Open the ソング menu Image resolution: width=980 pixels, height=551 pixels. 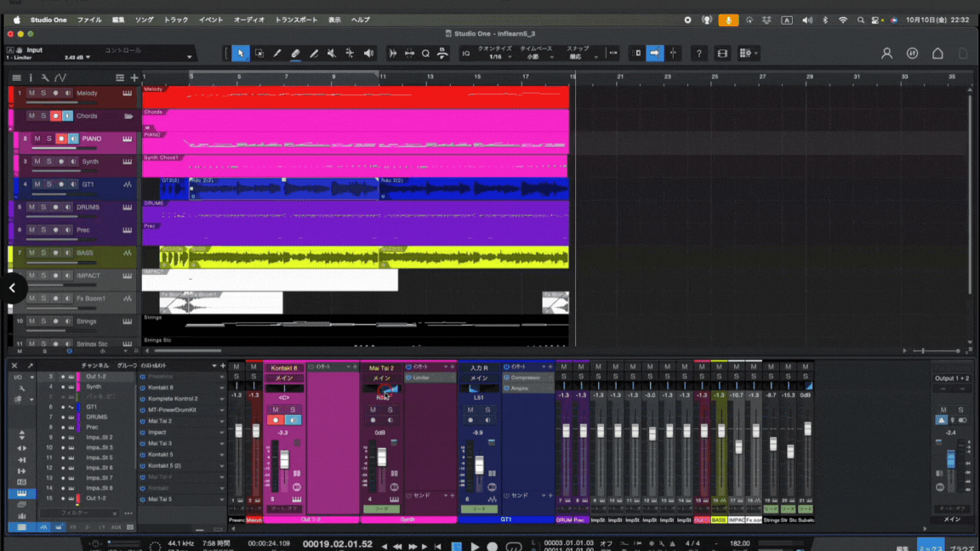[145, 20]
